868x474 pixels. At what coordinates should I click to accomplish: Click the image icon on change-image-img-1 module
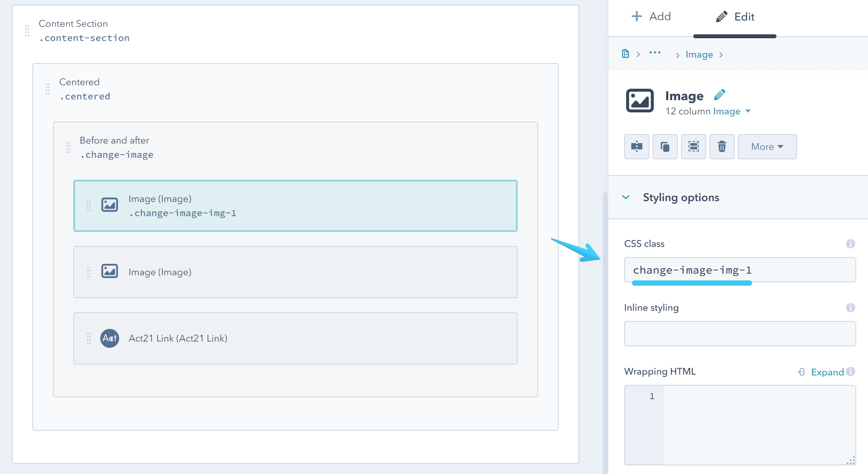(110, 205)
